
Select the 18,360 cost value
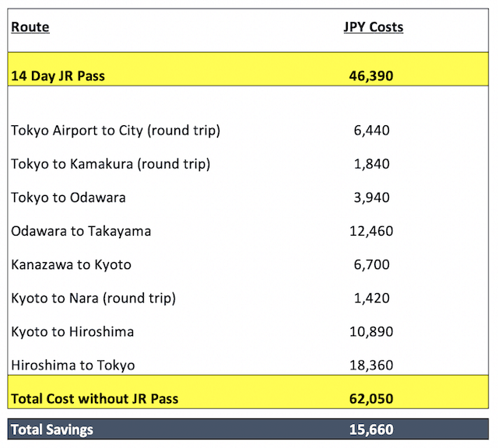coord(371,366)
